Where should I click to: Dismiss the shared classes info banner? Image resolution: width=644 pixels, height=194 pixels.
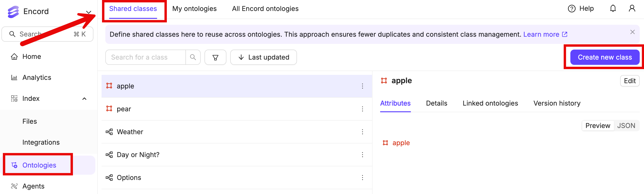pos(632,32)
